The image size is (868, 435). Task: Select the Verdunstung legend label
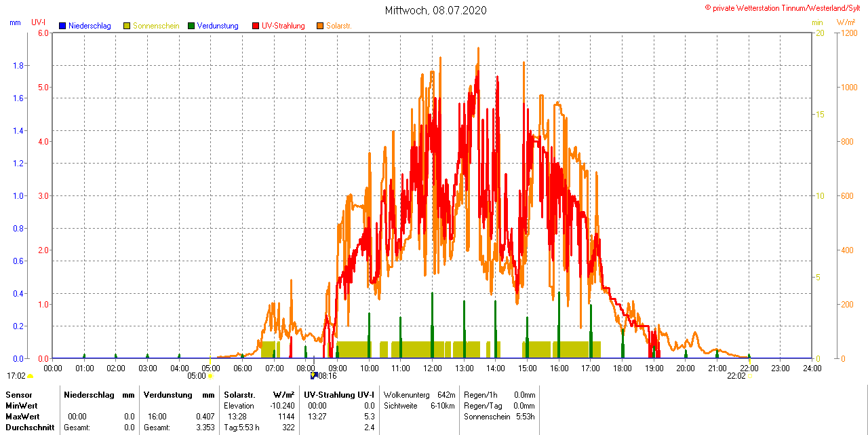pos(218,26)
